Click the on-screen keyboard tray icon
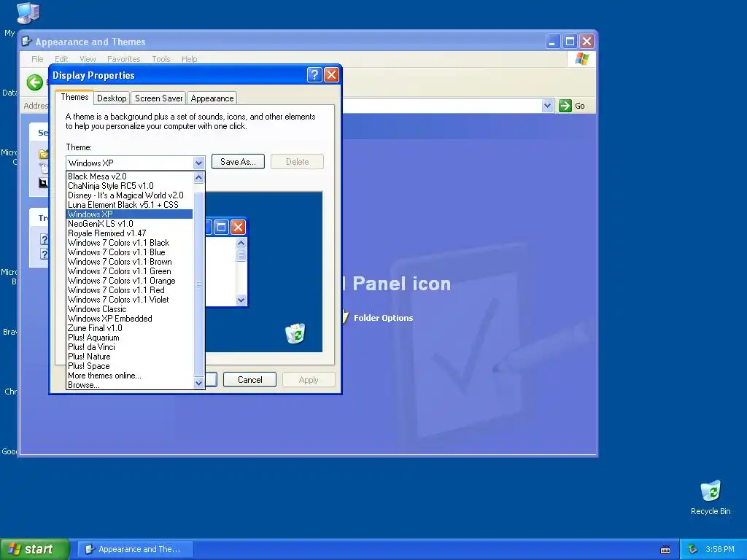This screenshot has height=560, width=747. point(665,550)
